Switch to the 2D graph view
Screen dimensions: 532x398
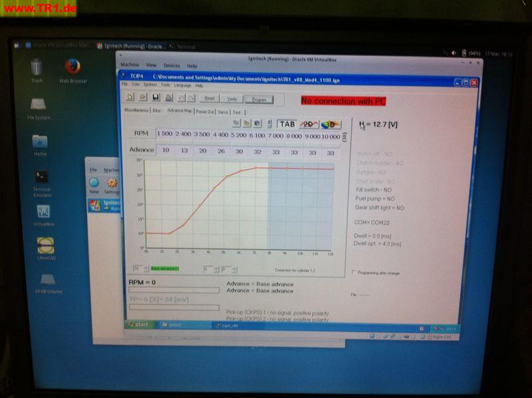(309, 124)
